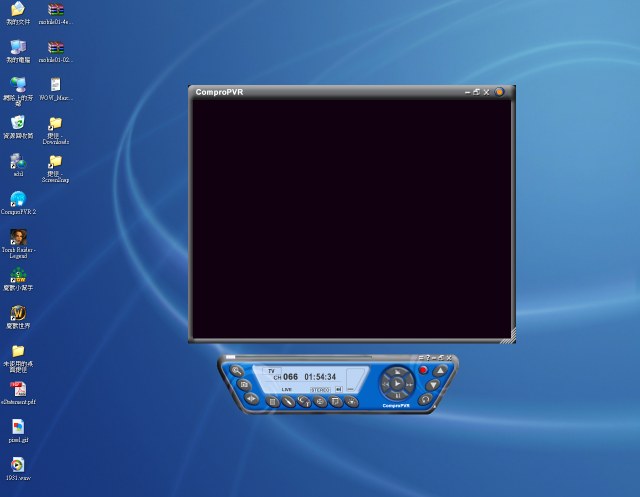This screenshot has height=497, width=640.
Task: Close the ComproPVR video window
Action: click(486, 92)
